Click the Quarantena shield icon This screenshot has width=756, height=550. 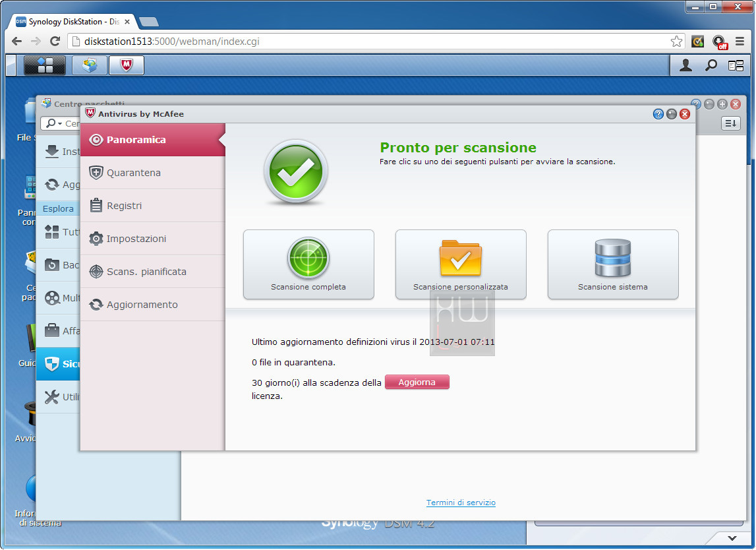coord(96,173)
